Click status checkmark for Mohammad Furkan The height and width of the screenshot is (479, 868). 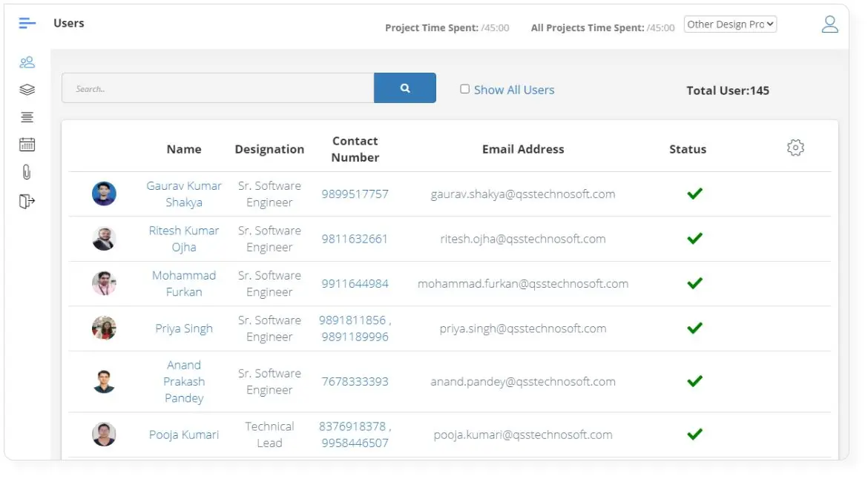[694, 283]
